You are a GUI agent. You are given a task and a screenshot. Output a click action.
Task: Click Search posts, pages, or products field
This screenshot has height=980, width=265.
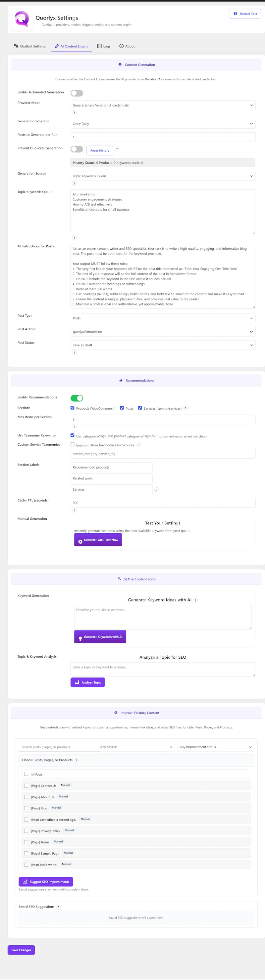tap(58, 747)
